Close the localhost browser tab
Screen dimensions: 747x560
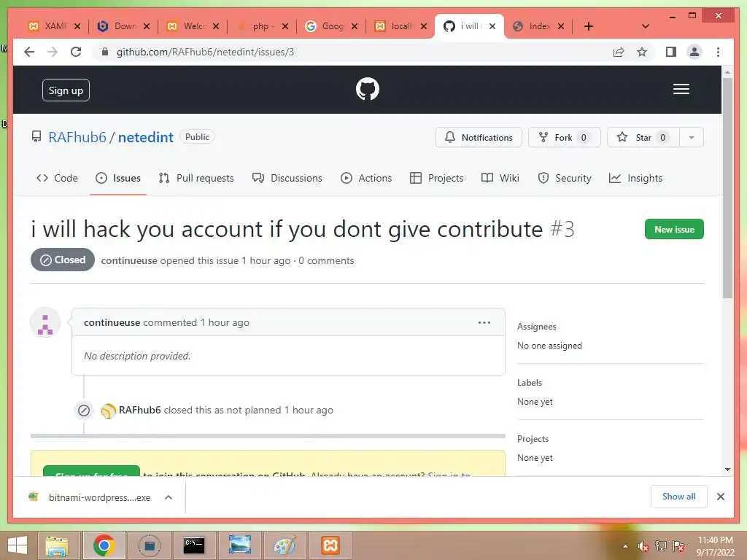click(424, 26)
